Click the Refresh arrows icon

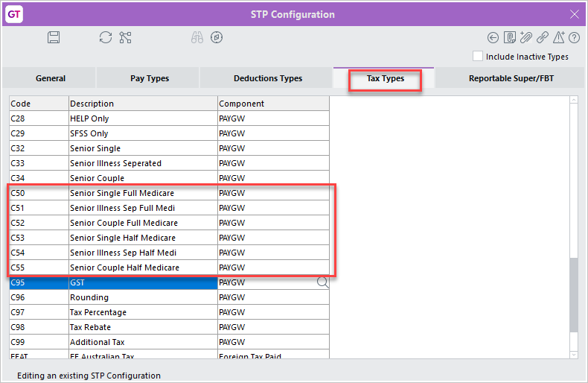[106, 37]
